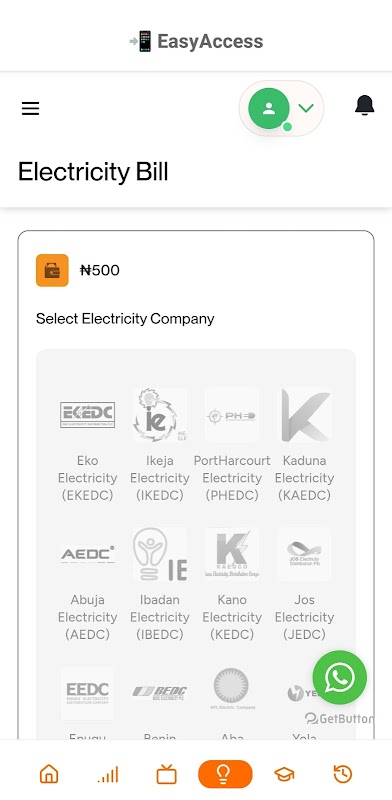Open the TV subscription tab
Viewport: 392px width, 800px height.
(166, 774)
